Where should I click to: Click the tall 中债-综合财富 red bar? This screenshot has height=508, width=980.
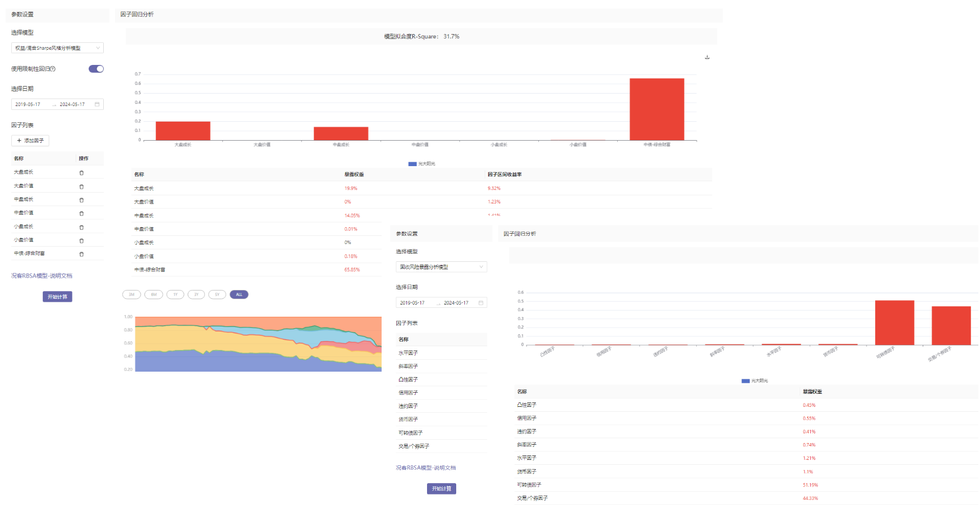point(657,109)
